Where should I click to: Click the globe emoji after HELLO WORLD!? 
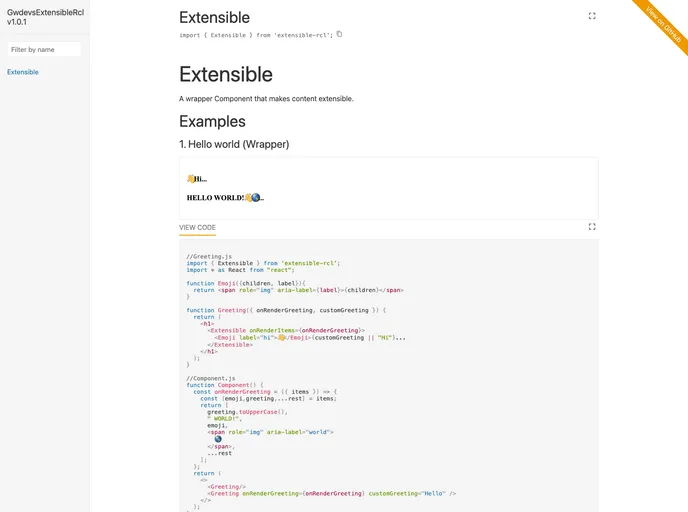click(257, 198)
